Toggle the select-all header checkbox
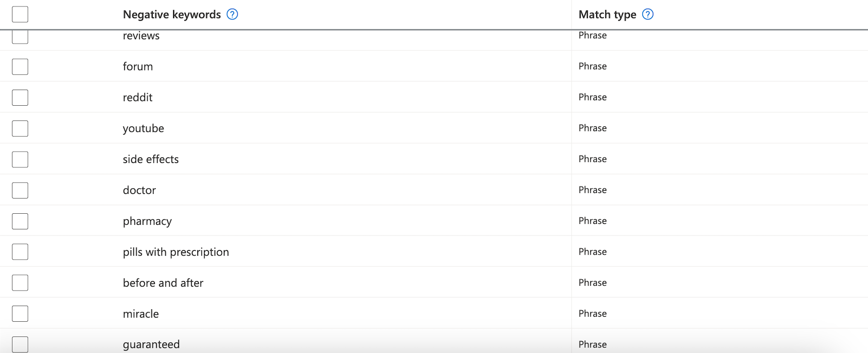The height and width of the screenshot is (353, 868). (x=20, y=14)
